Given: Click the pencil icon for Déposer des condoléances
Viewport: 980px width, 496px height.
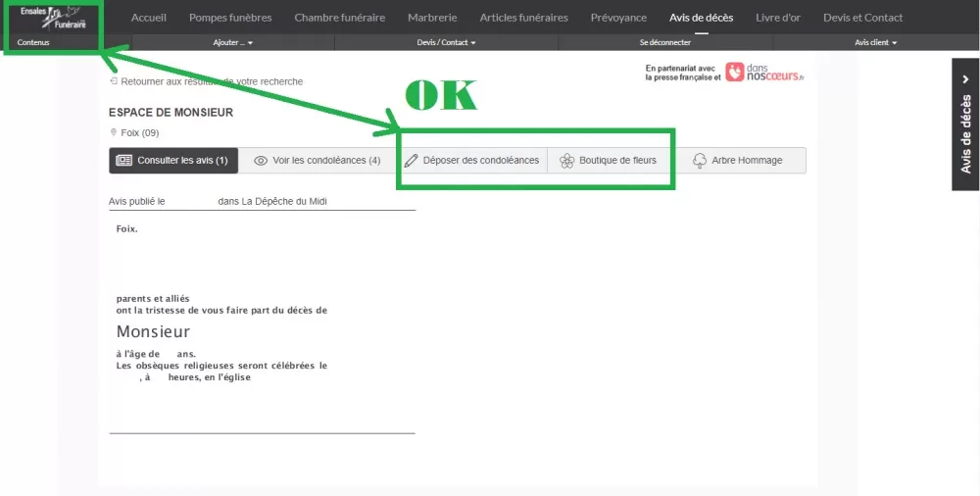Looking at the screenshot, I should (412, 161).
